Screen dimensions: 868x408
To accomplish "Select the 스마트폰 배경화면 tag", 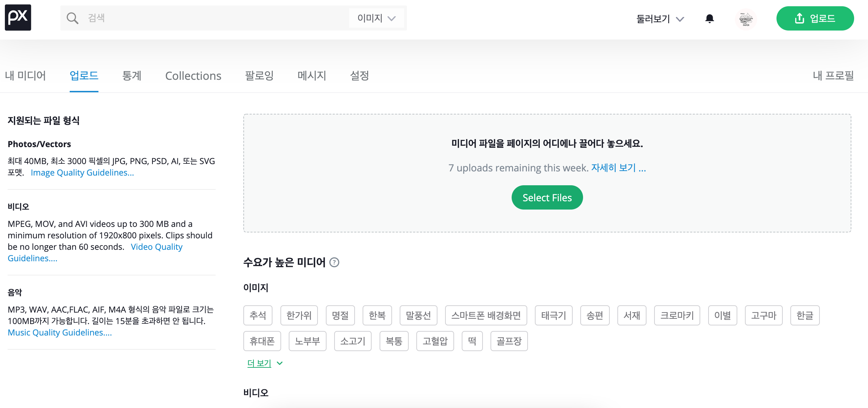I will click(x=486, y=315).
